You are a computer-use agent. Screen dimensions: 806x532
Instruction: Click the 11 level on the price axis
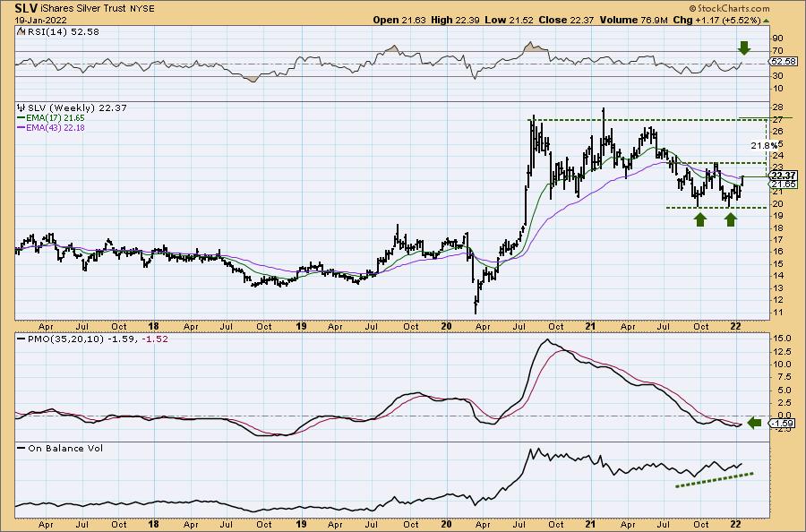776,313
